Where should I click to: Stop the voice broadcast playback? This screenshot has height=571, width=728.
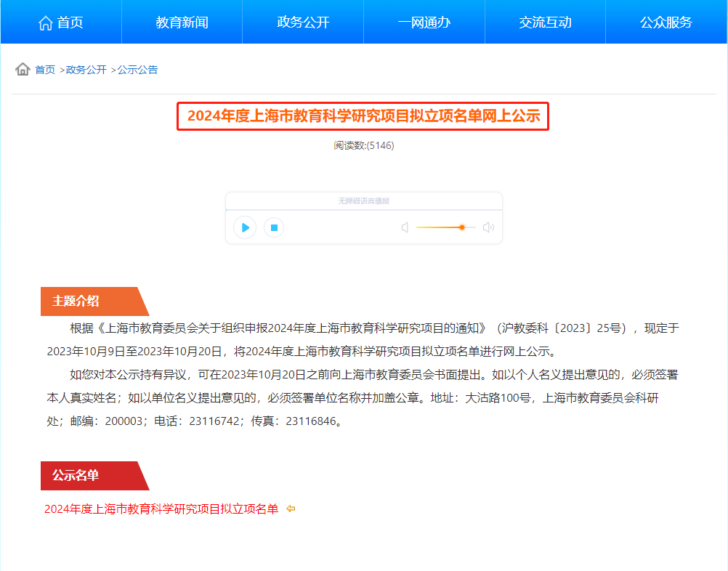(x=274, y=228)
